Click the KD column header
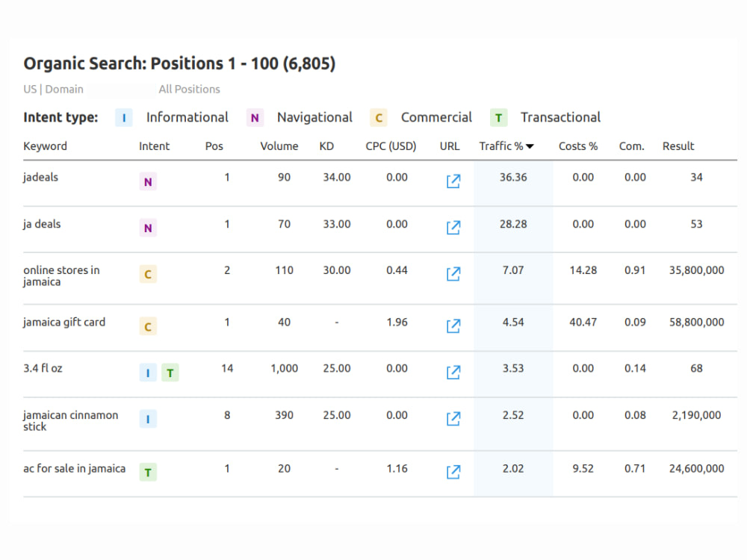This screenshot has width=747, height=560. pos(326,146)
